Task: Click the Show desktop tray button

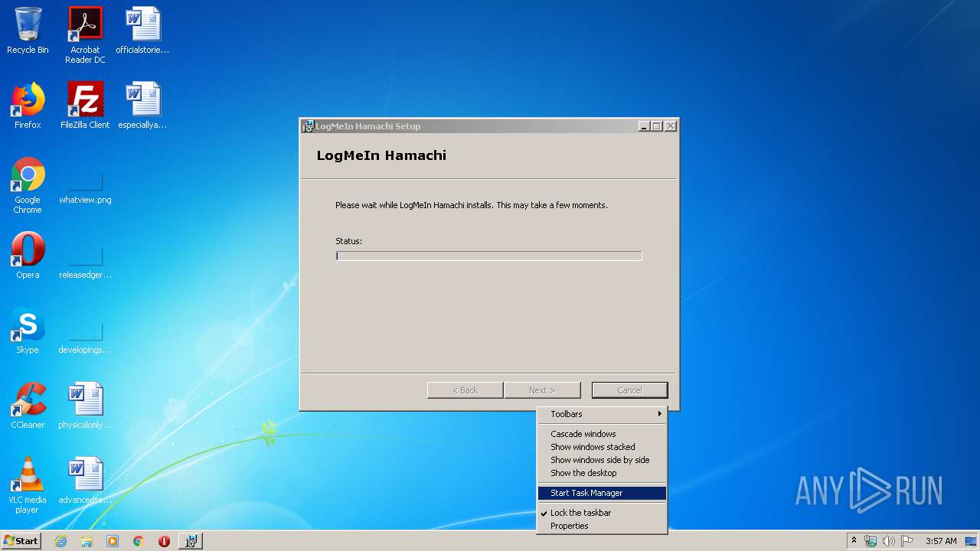Action: (x=972, y=541)
